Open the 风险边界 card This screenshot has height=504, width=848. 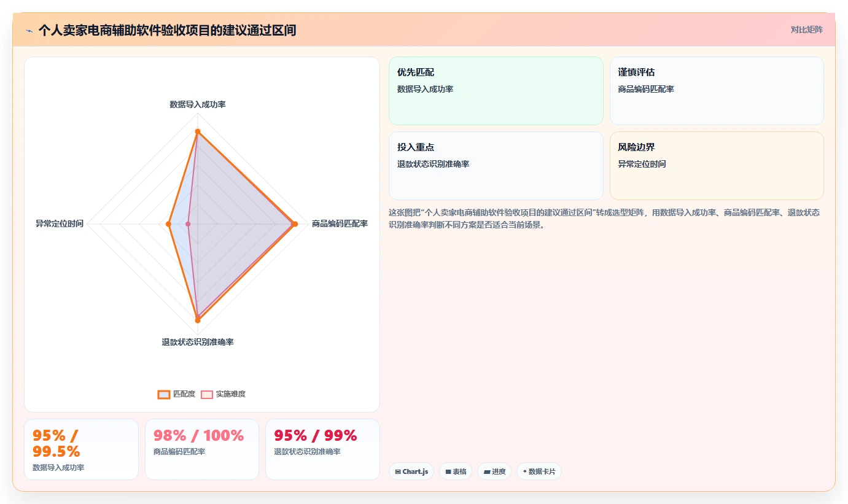point(716,166)
